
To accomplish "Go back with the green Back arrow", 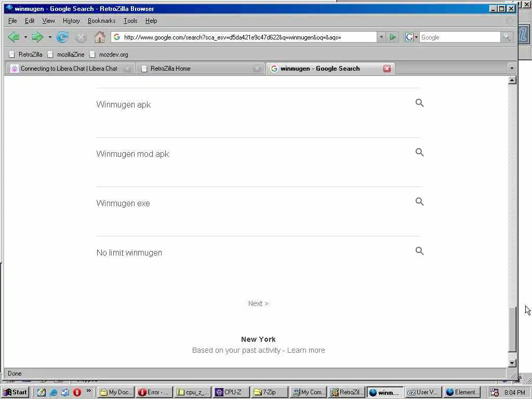I will pos(14,37).
